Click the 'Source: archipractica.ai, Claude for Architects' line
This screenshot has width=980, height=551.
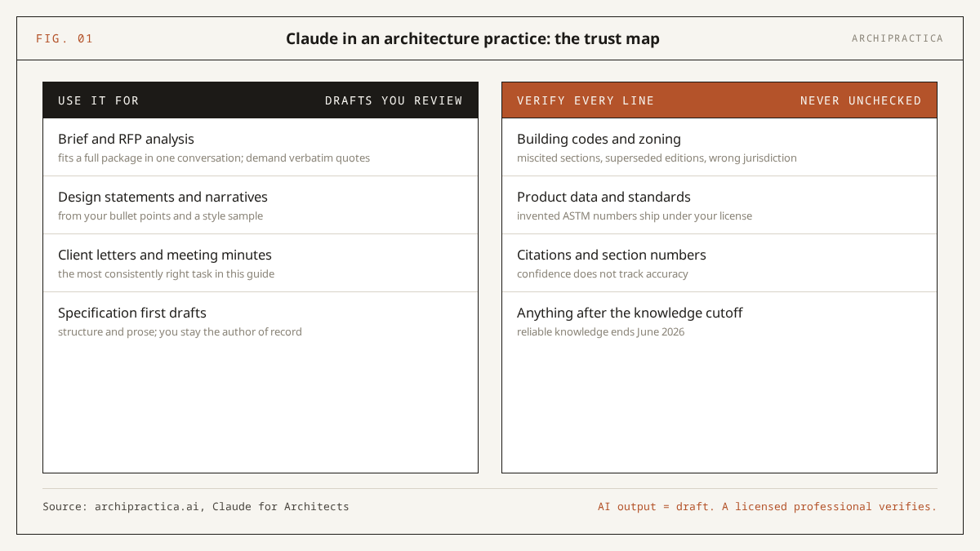click(196, 507)
